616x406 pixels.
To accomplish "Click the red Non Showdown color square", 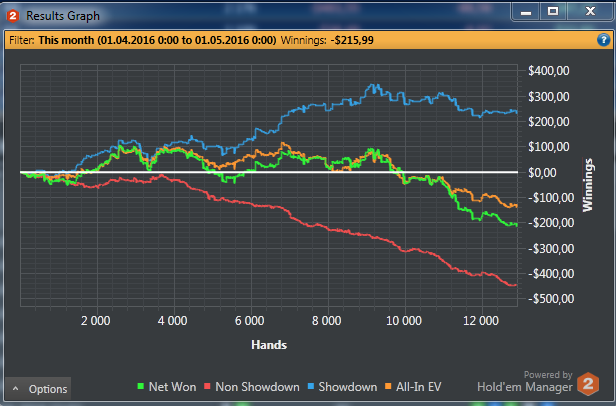I will coord(207,386).
